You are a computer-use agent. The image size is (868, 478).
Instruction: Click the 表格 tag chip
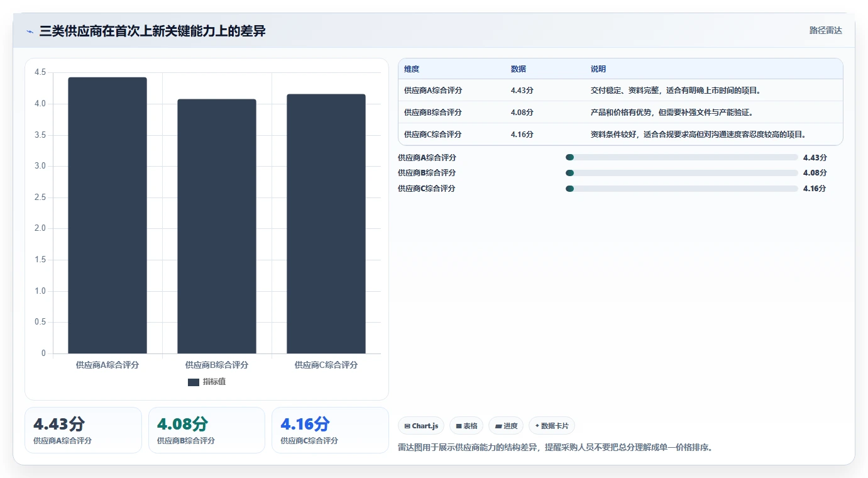click(x=466, y=426)
